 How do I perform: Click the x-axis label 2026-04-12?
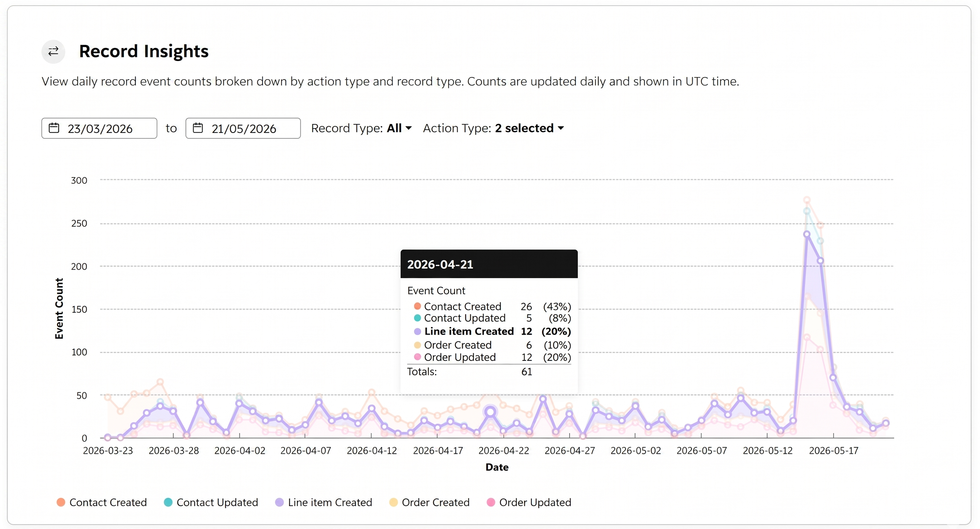point(372,451)
